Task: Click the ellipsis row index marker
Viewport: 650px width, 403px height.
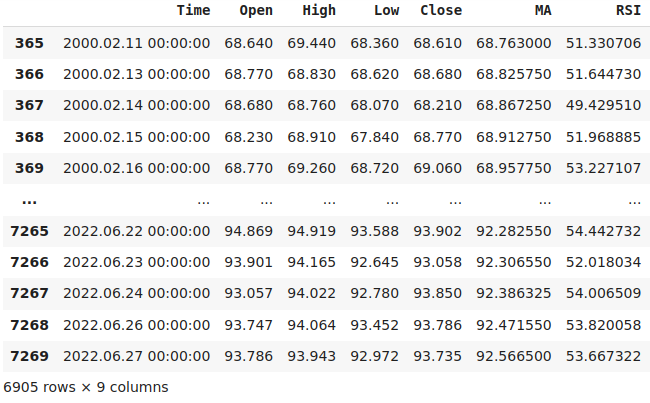Action: click(29, 202)
